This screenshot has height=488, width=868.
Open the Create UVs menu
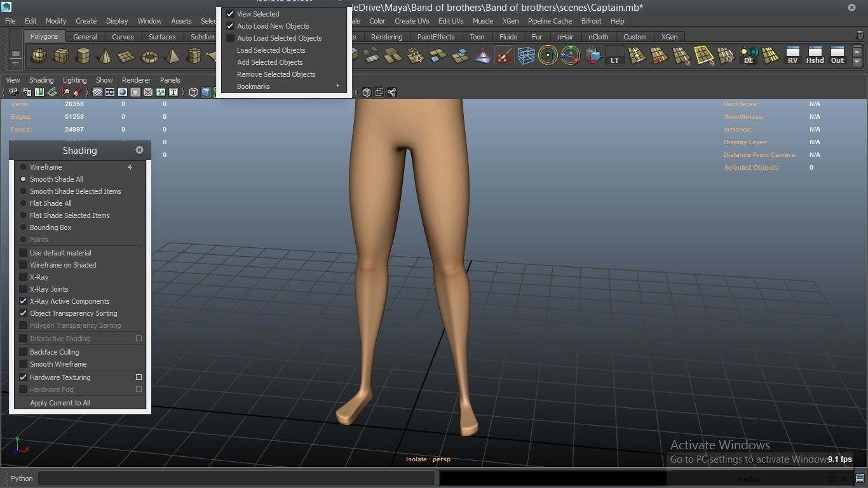[x=412, y=21]
